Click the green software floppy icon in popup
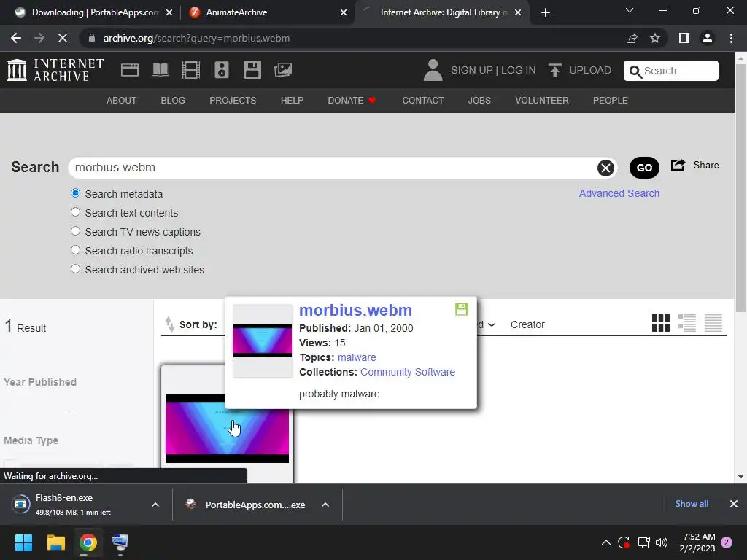 (x=462, y=309)
